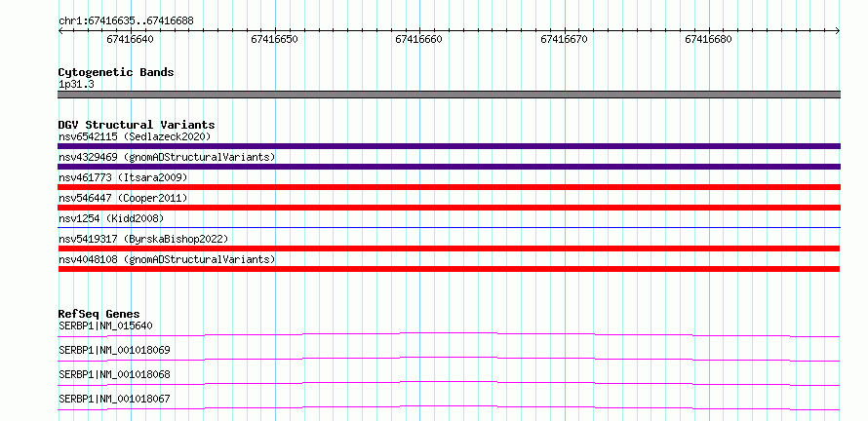Screen dimensions: 868x421
Task: Select the RefSeq Genes track heading
Action: (99, 314)
